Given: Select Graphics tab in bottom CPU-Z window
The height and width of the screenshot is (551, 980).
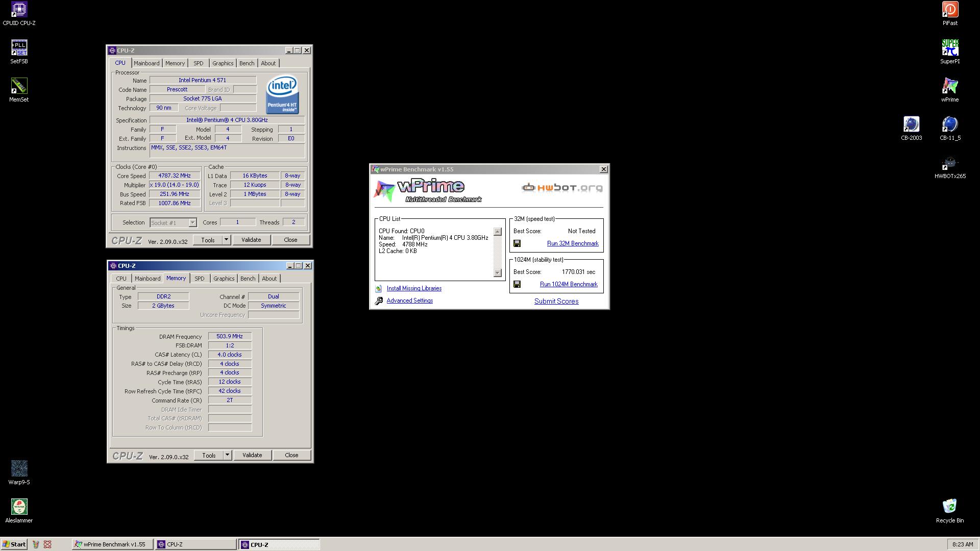Looking at the screenshot, I should (224, 279).
